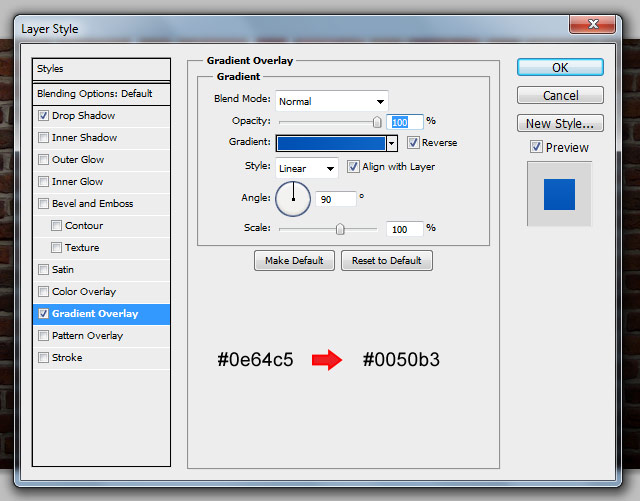Screen dimensions: 640x501
Task: Check the Texture checkbox
Action: (x=56, y=247)
